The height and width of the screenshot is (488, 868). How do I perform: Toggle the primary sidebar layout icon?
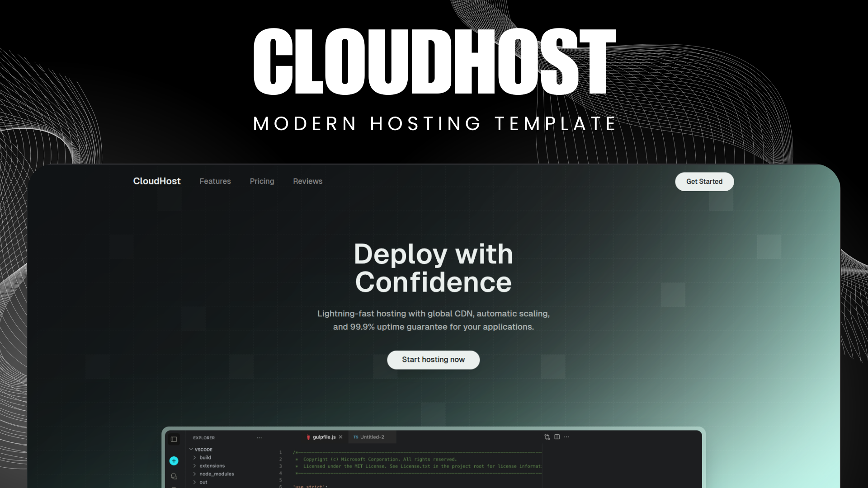click(x=174, y=439)
